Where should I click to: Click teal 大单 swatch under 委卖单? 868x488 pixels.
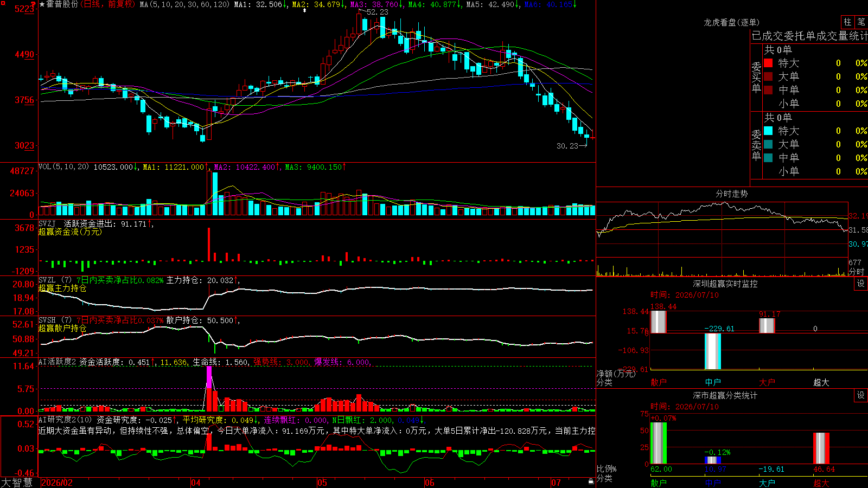click(x=768, y=144)
